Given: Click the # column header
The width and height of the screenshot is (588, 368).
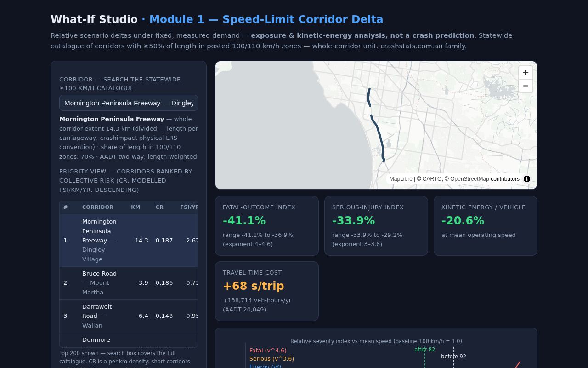Looking at the screenshot, I should [66, 207].
